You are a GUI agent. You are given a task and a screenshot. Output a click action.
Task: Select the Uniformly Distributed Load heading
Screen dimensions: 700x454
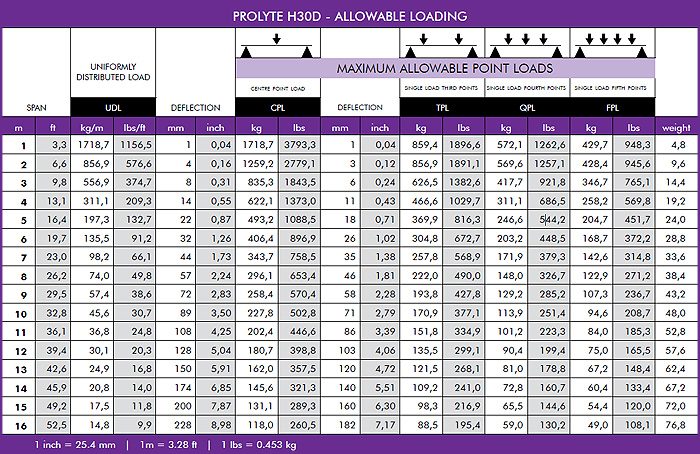(x=112, y=72)
